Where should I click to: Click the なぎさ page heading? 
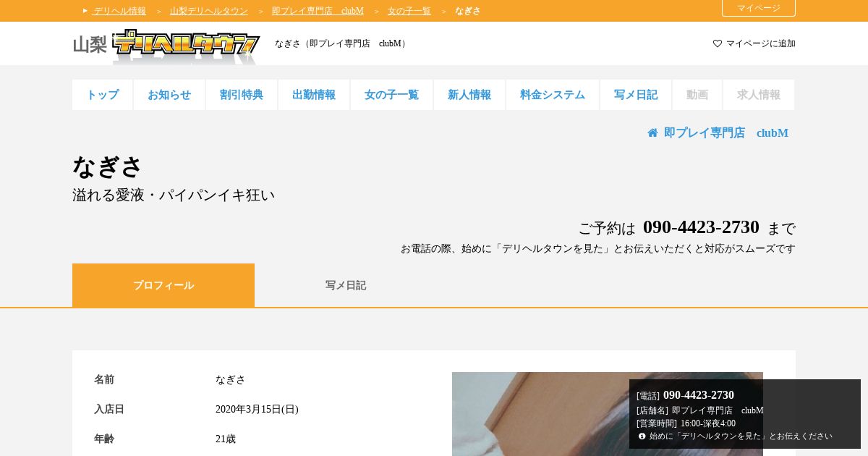[107, 167]
